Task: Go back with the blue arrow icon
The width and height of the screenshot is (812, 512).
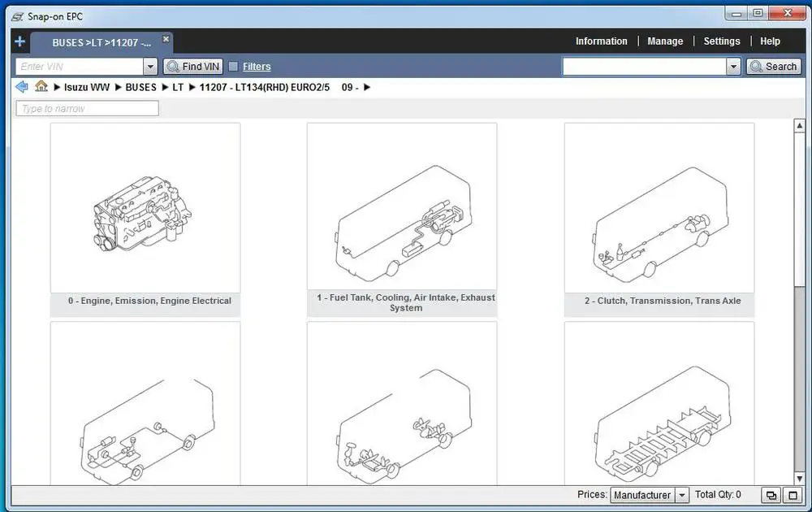Action: (22, 86)
